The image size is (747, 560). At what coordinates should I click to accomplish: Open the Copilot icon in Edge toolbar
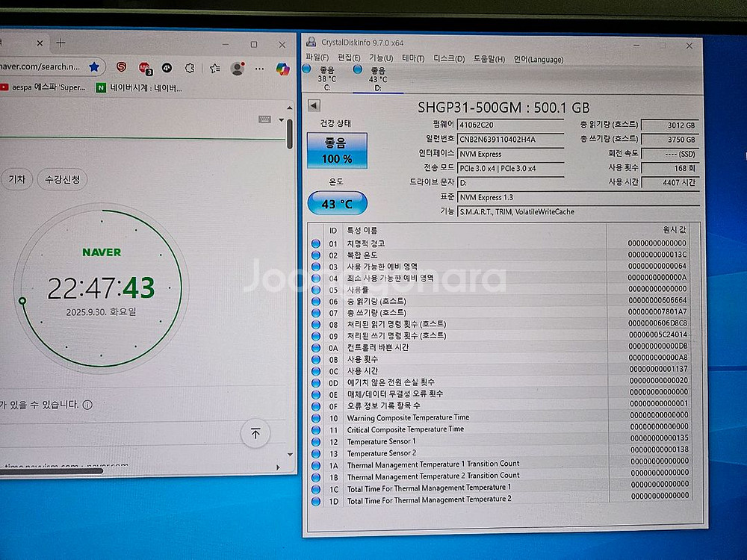[282, 69]
